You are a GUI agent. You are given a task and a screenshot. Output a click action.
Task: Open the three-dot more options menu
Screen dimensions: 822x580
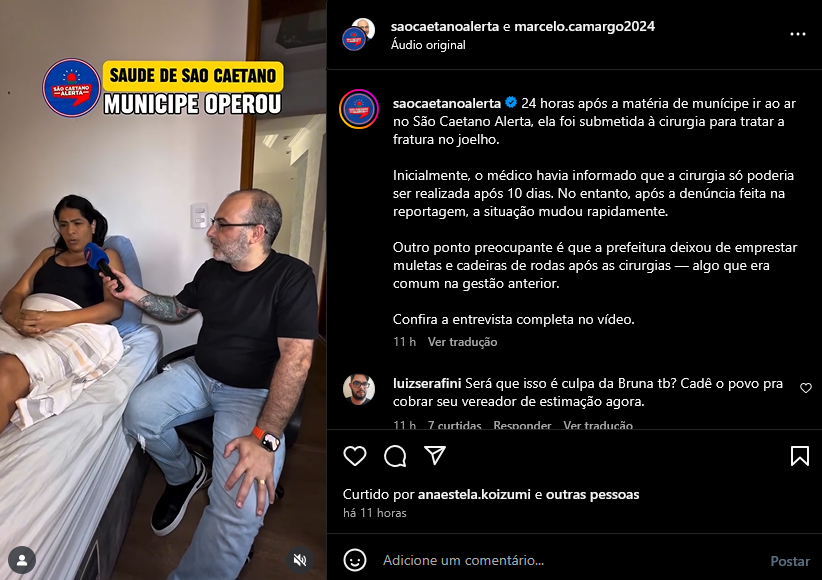click(797, 34)
